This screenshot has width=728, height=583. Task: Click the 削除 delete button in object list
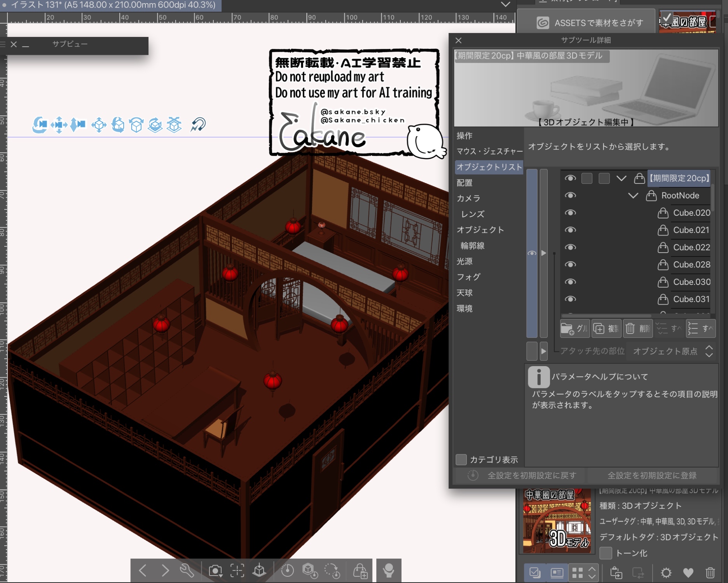click(x=638, y=328)
